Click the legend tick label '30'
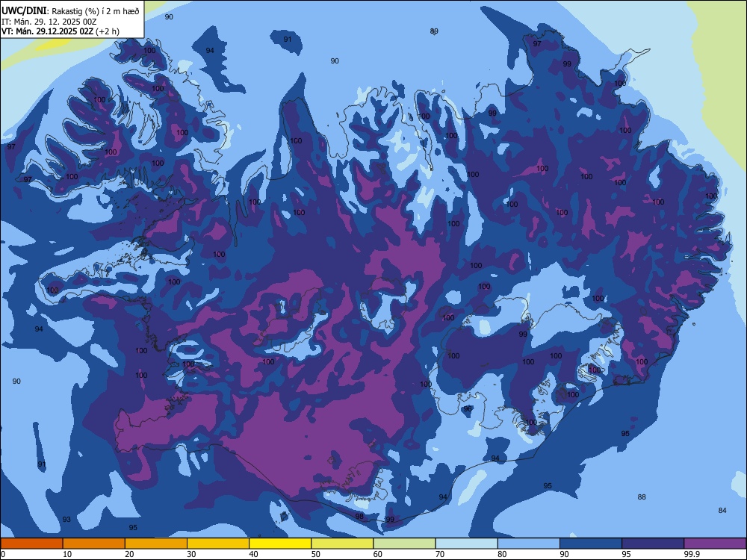The image size is (747, 560). coord(191,554)
